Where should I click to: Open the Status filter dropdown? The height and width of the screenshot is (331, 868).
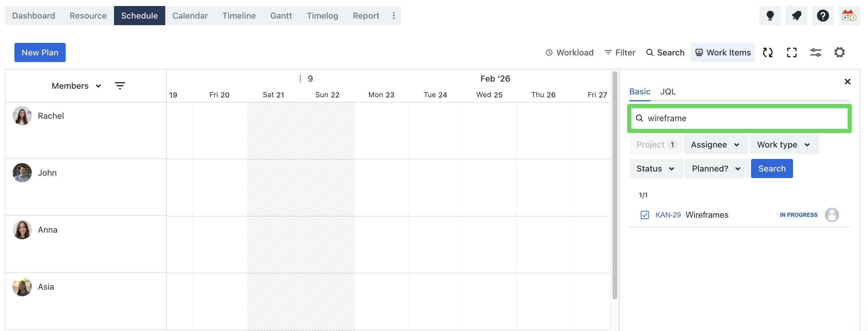[655, 169]
